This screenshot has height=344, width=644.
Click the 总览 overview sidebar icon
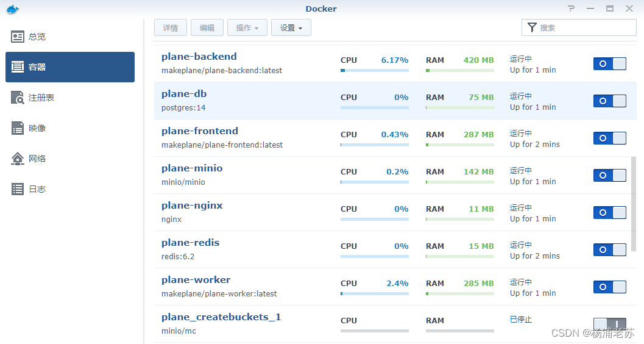(x=17, y=37)
